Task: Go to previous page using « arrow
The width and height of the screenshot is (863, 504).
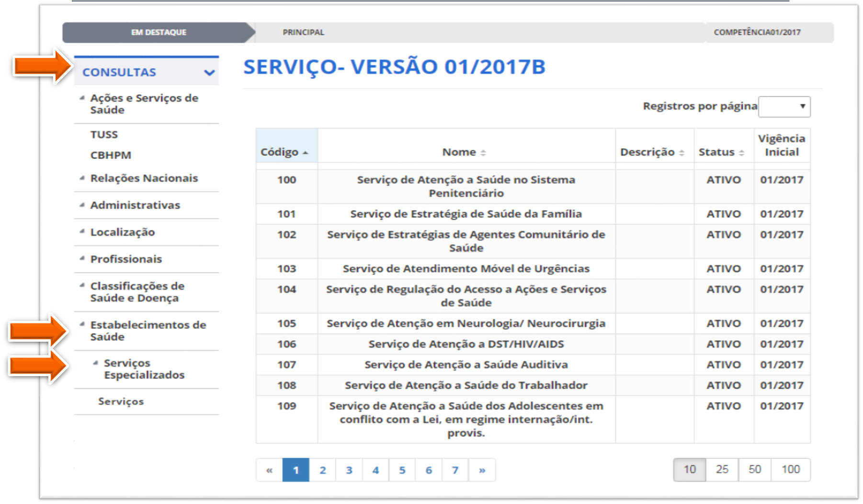Action: [x=269, y=470]
